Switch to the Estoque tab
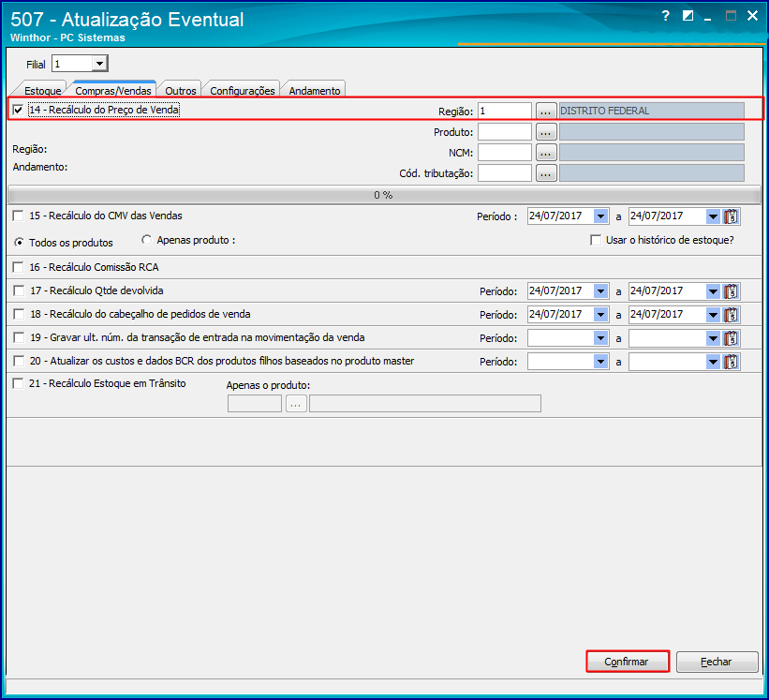Image resolution: width=769 pixels, height=700 pixels. tap(42, 90)
